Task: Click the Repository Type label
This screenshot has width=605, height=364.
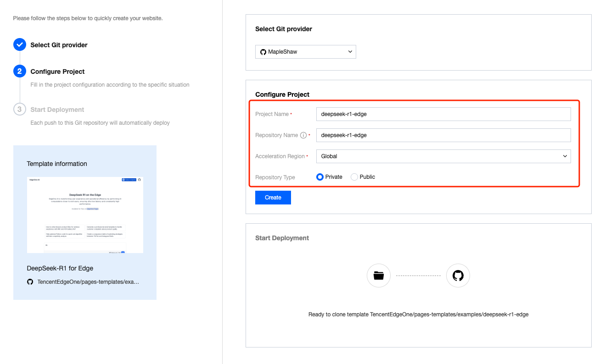Action: tap(275, 177)
